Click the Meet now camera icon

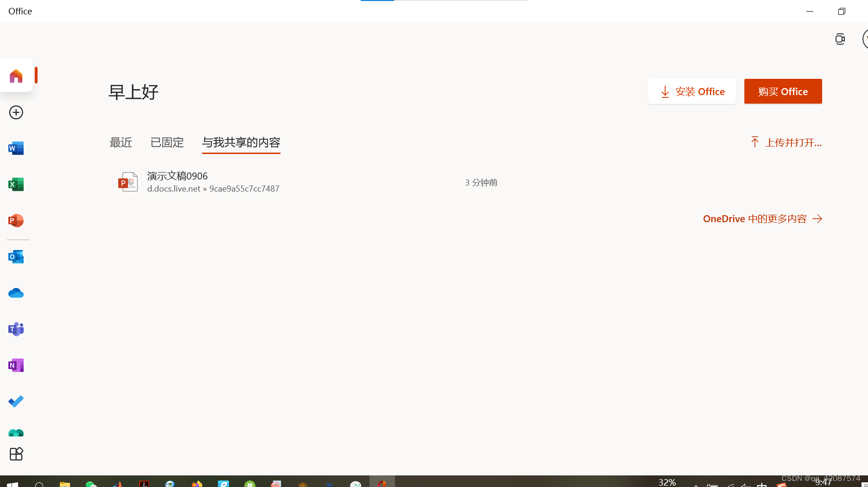pos(840,39)
